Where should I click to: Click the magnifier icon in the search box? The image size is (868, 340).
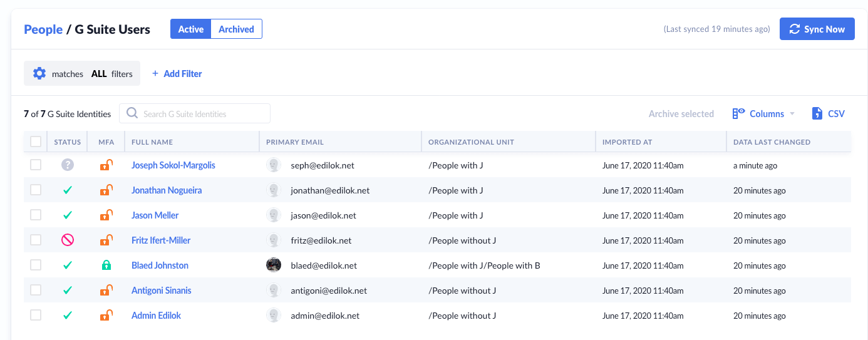[x=132, y=113]
